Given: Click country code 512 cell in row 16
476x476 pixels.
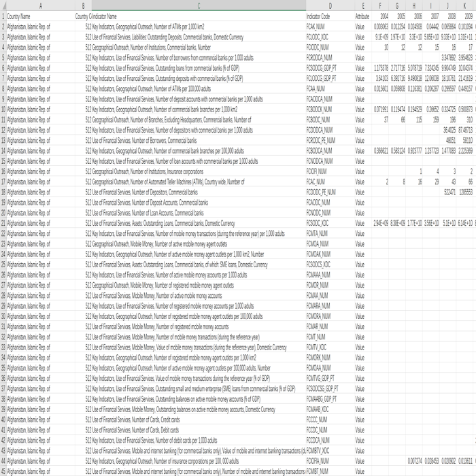Looking at the screenshot, I should click(83, 171).
